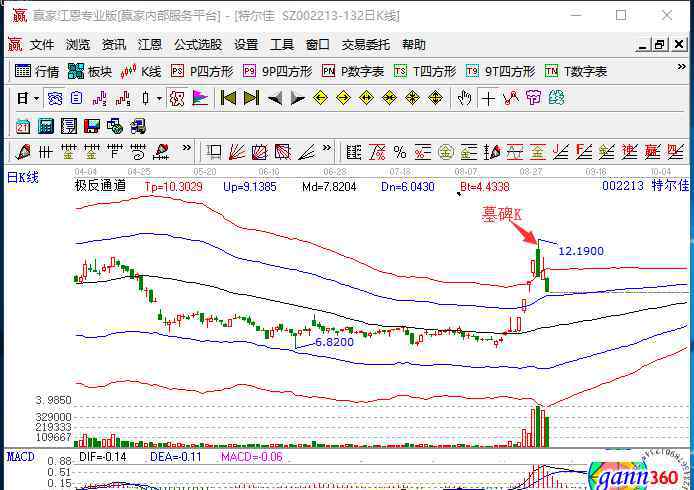
Task: Step back with the gray left arrow
Action: tap(274, 98)
